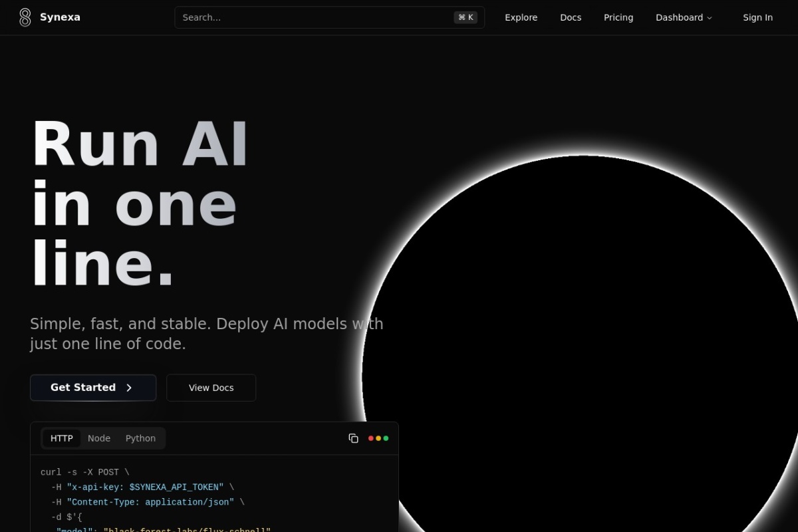Viewport: 798px width, 532px height.
Task: Expand the Dashboard chevron in the navbar
Action: (710, 18)
